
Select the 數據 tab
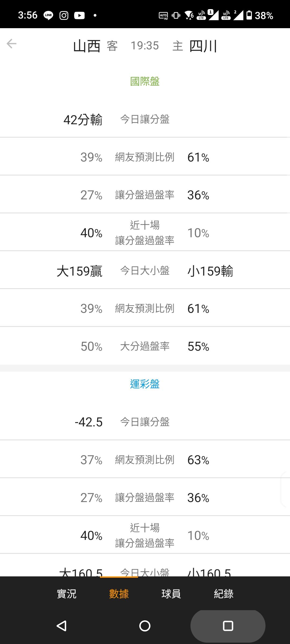coord(119,594)
